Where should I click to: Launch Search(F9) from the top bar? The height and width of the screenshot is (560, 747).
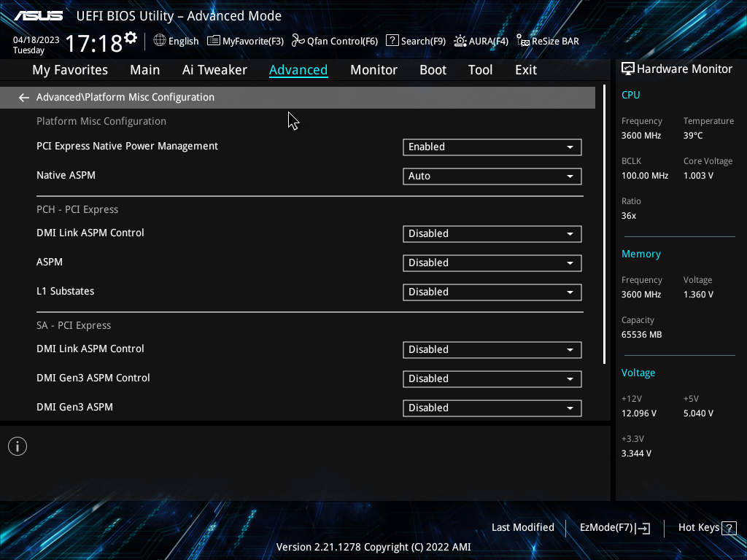tap(415, 41)
